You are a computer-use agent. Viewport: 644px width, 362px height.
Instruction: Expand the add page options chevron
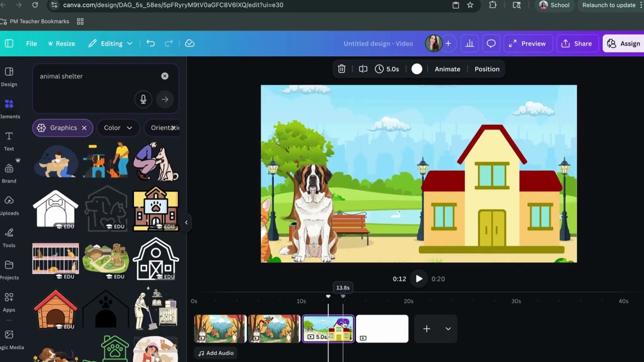pyautogui.click(x=448, y=329)
